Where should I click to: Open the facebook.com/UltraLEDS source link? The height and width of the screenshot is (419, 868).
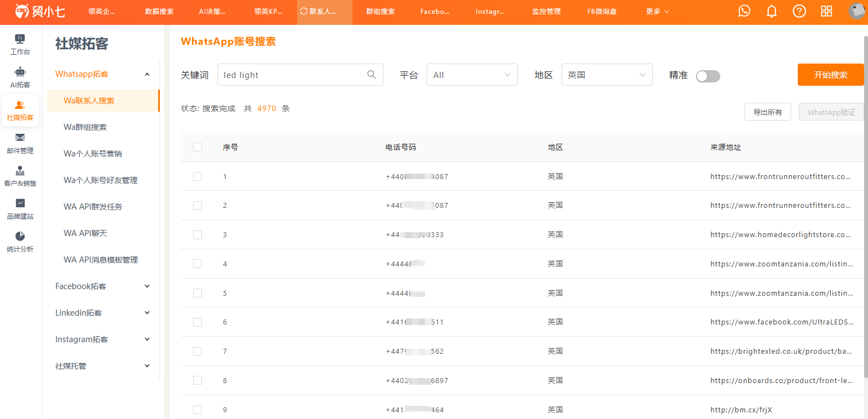click(782, 322)
